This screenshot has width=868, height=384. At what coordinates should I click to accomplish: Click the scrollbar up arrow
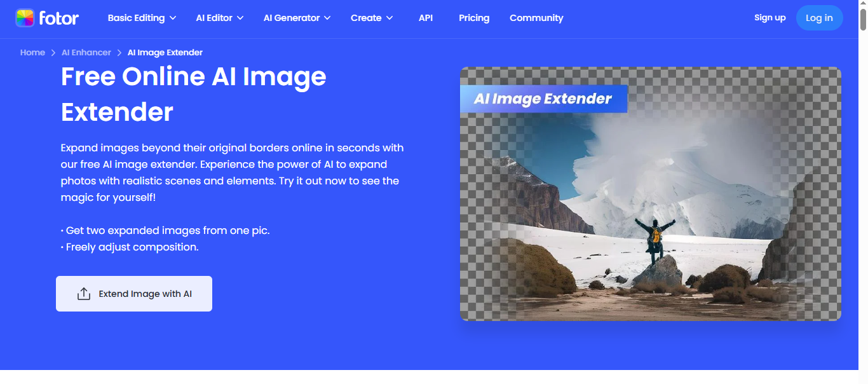coord(862,4)
